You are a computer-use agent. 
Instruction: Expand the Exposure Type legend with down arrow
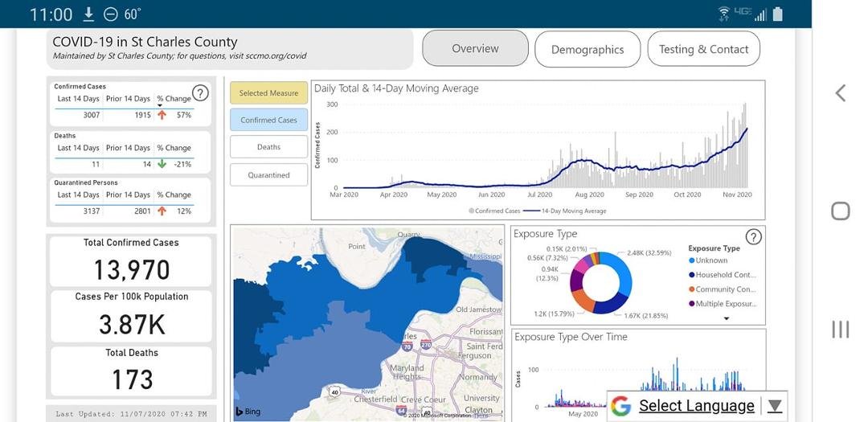point(727,318)
